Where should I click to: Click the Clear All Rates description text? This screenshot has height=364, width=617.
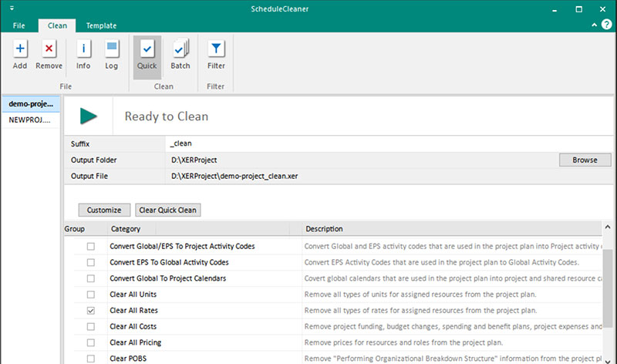point(420,311)
